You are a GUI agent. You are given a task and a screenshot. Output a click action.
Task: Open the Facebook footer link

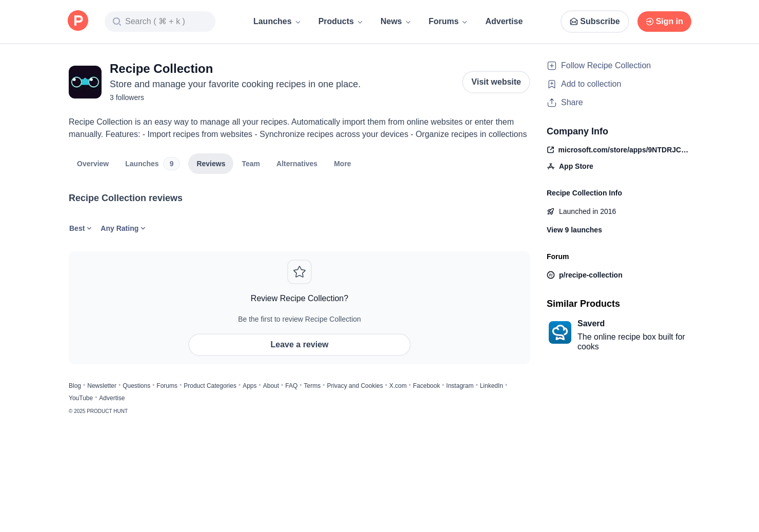pyautogui.click(x=426, y=386)
